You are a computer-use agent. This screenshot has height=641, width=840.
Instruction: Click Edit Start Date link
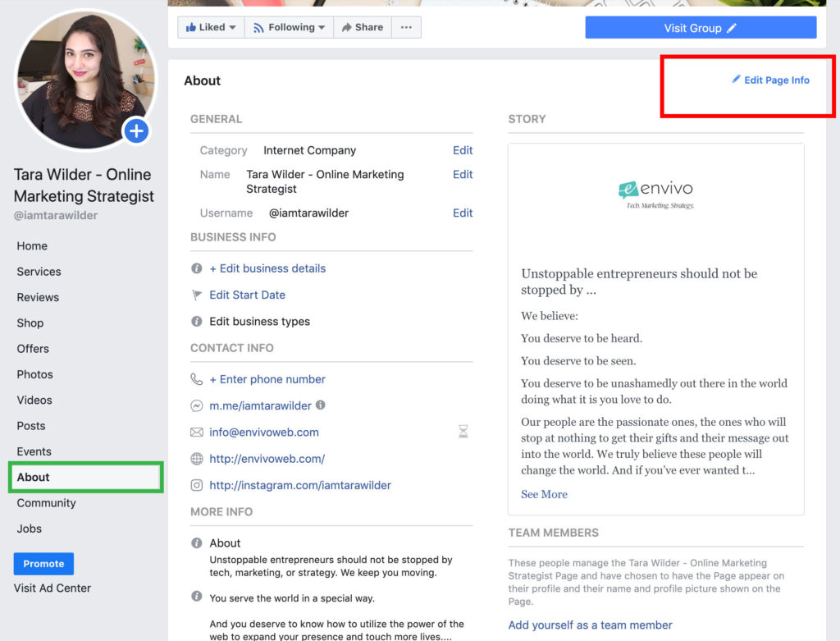(247, 295)
